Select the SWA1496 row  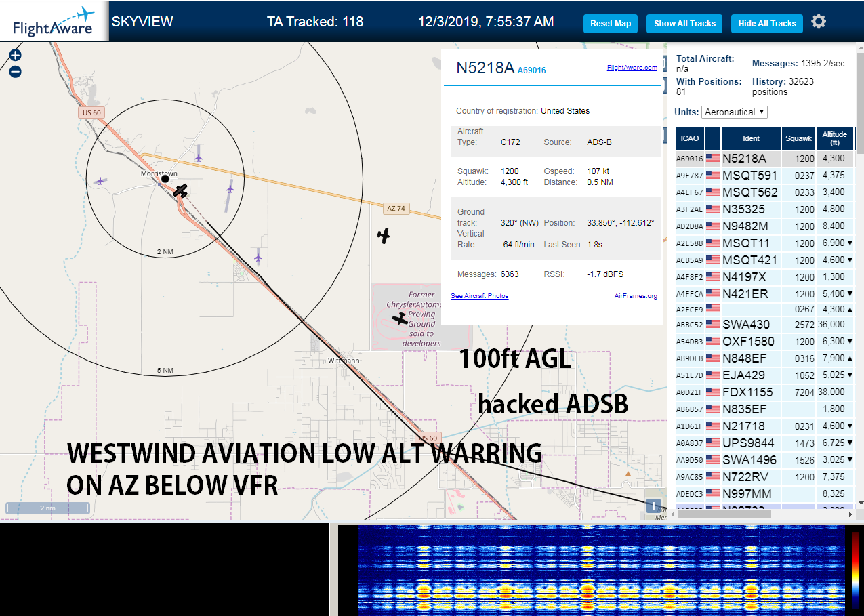pyautogui.click(x=764, y=460)
